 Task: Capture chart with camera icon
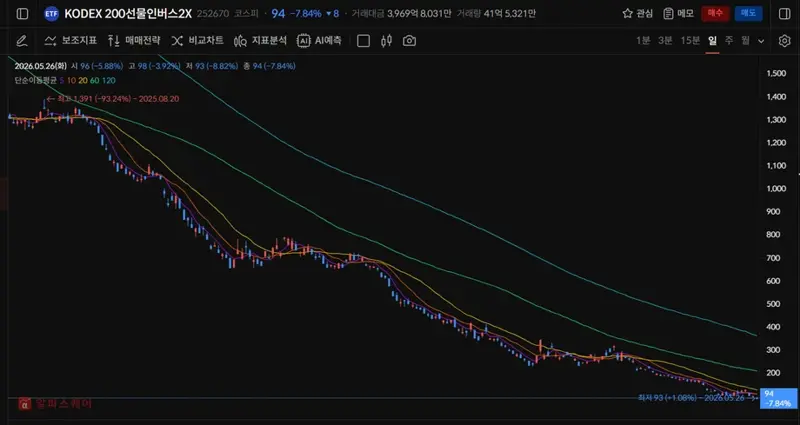pos(409,41)
